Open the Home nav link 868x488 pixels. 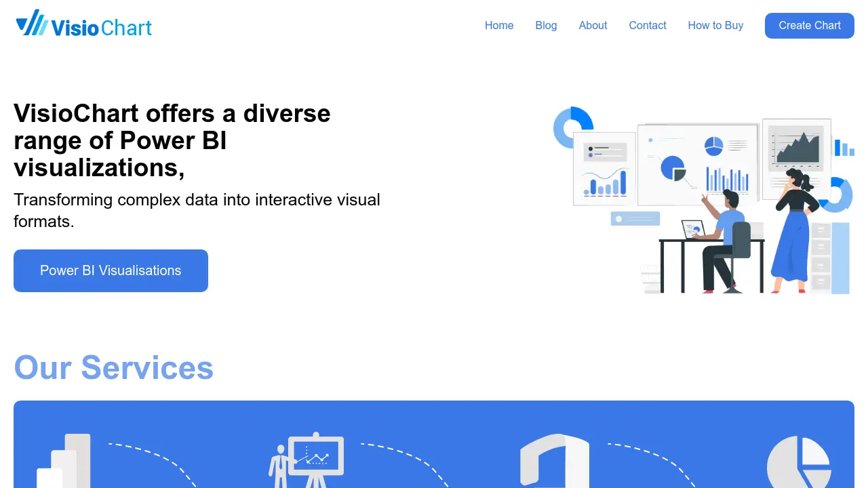pyautogui.click(x=499, y=25)
